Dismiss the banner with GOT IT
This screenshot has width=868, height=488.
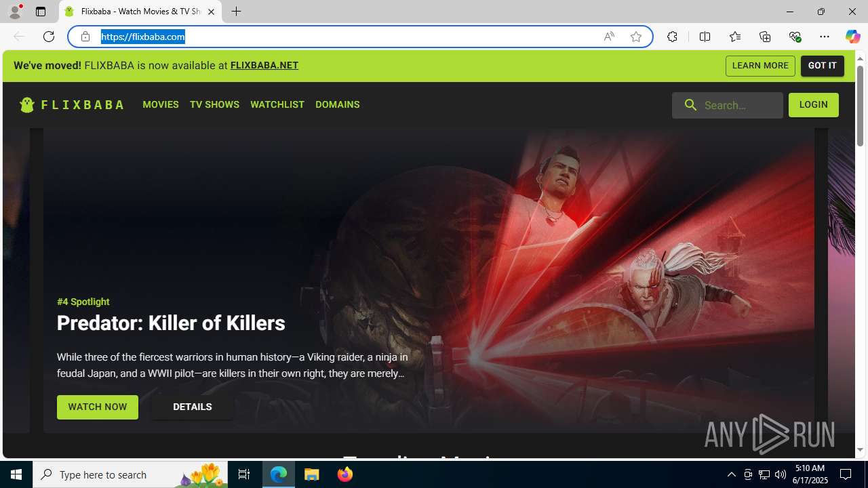pos(823,66)
